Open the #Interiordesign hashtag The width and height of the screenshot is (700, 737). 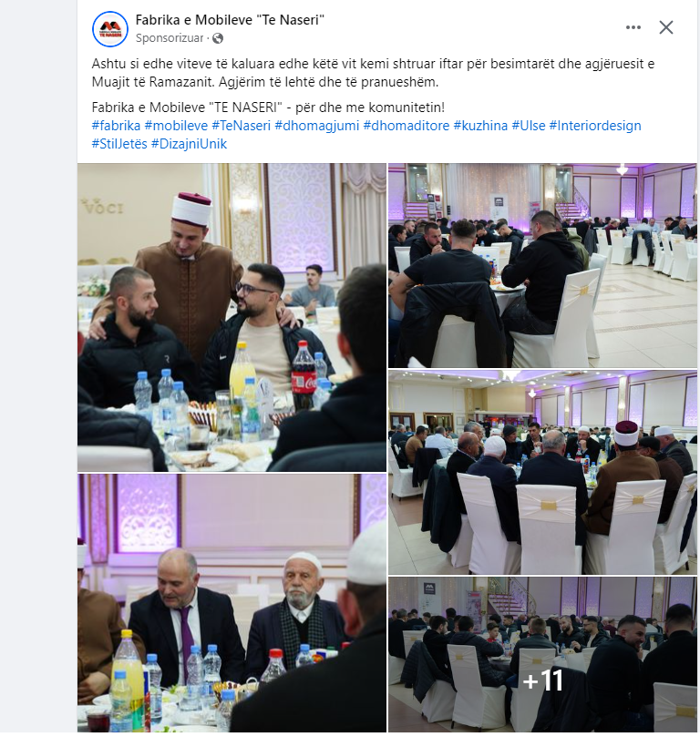click(x=595, y=126)
